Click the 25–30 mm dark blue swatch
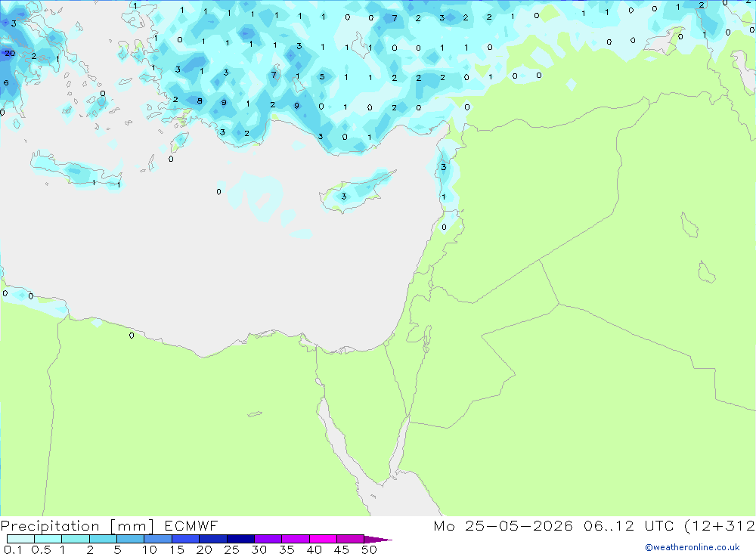 click(240, 539)
